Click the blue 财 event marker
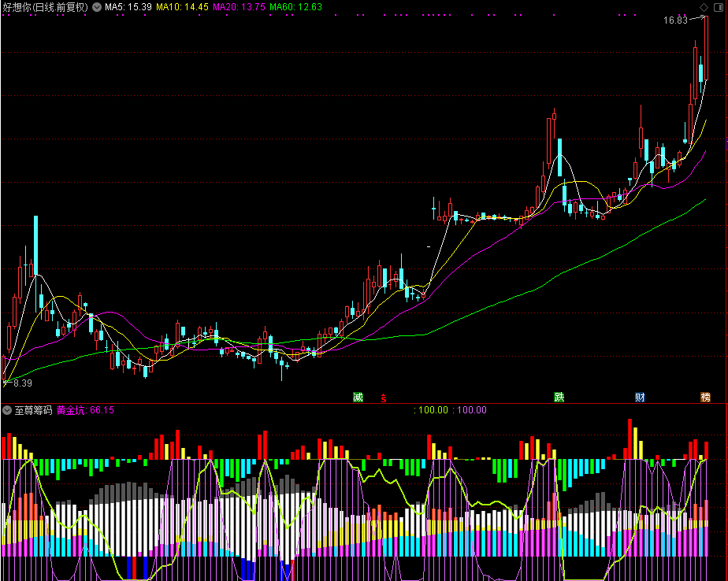The height and width of the screenshot is (581, 728). click(640, 397)
